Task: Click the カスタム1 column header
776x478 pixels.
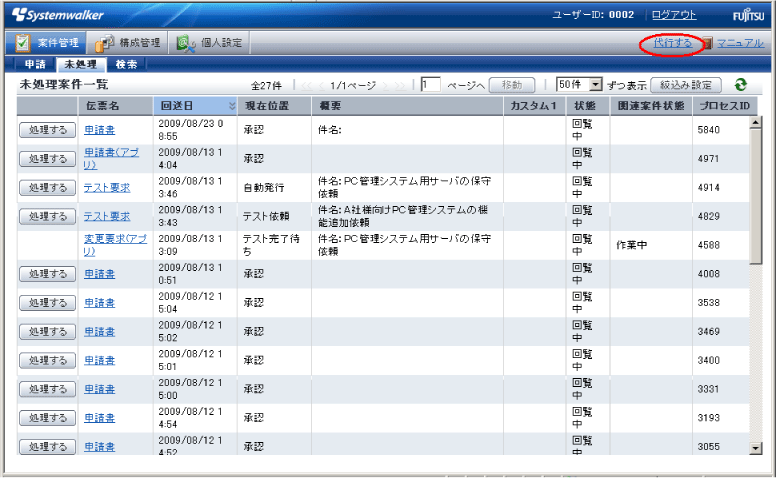Action: click(x=534, y=106)
